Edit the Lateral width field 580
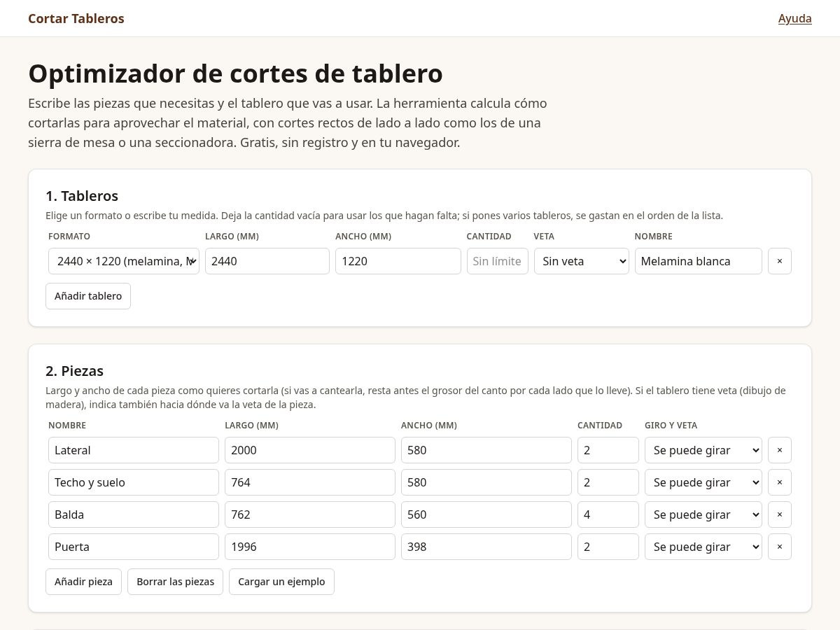840x630 pixels. tap(486, 450)
